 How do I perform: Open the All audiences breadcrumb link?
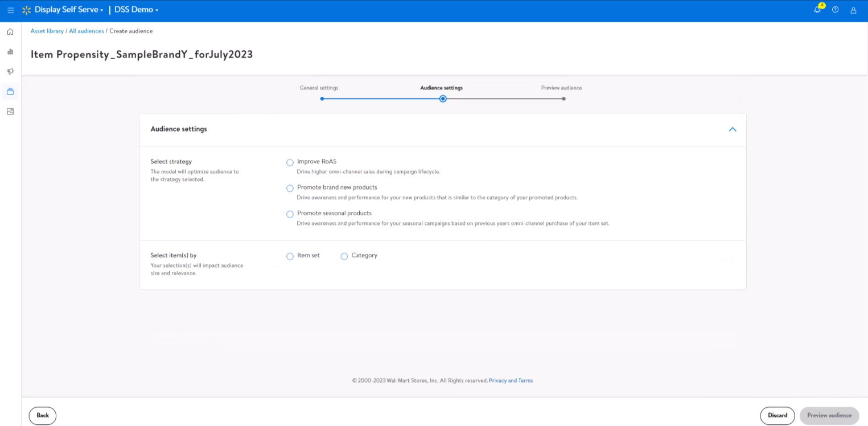coord(87,31)
